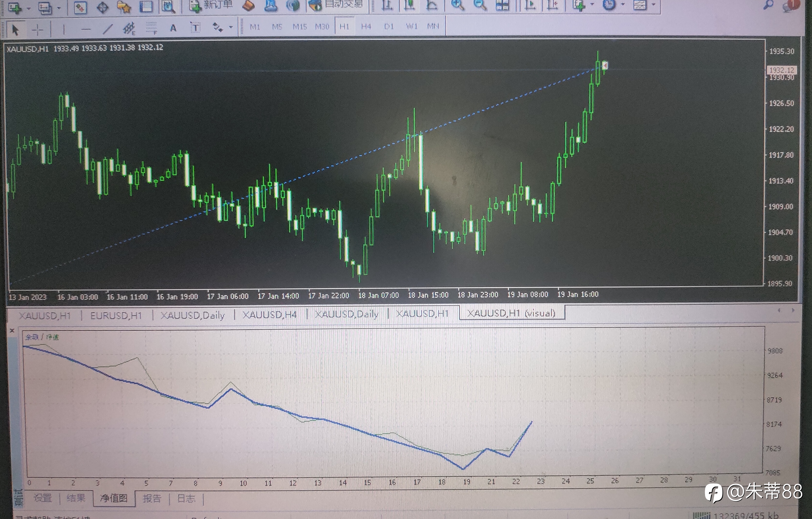Tile chart windows icon
The image size is (812, 519).
502,5
